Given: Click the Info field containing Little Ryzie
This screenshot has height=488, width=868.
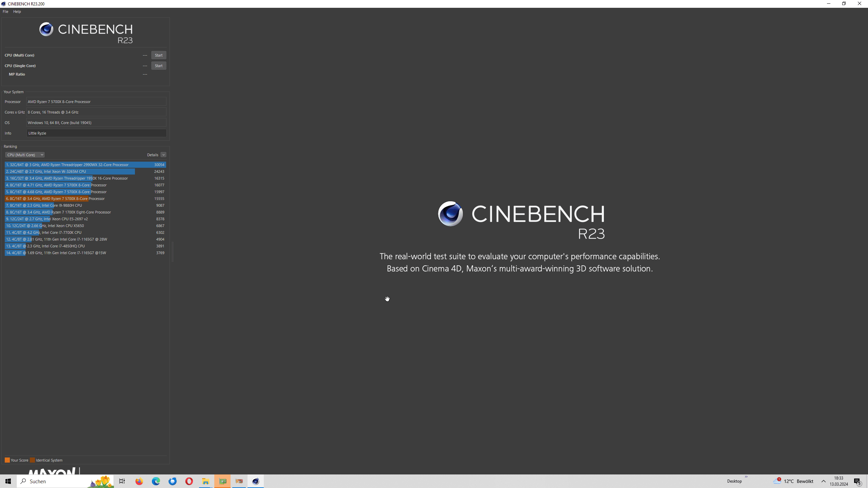Looking at the screenshot, I should pyautogui.click(x=96, y=133).
